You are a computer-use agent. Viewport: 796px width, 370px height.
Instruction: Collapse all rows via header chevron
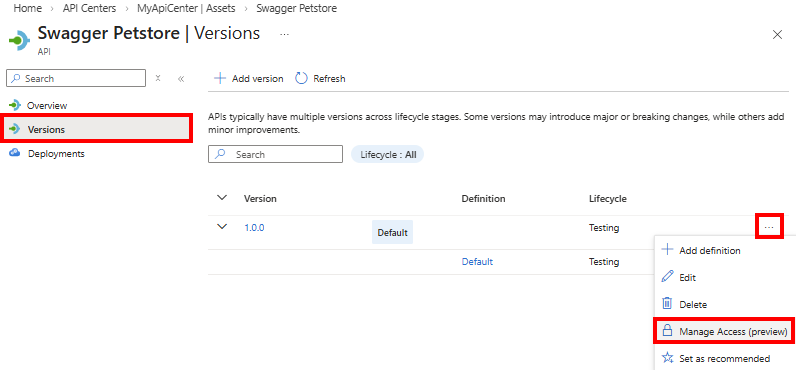222,198
